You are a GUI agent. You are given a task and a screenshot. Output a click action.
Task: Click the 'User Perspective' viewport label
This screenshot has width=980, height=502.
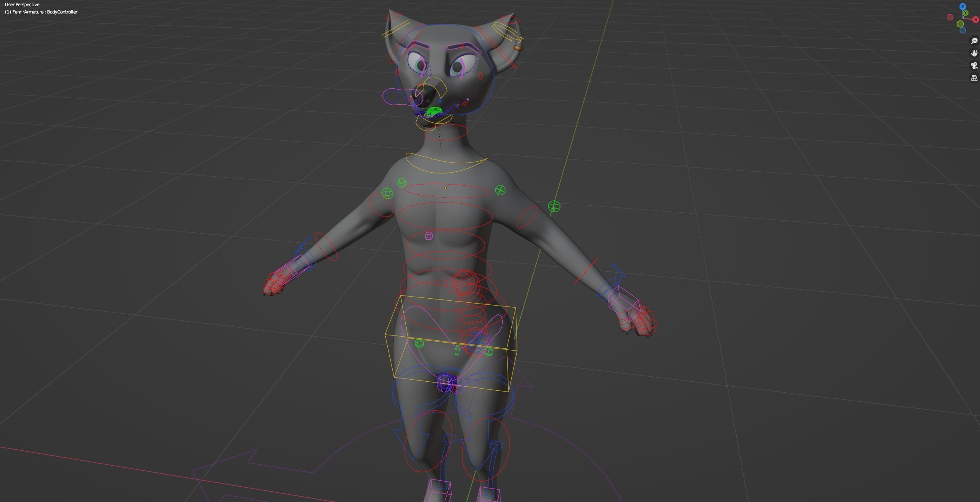tap(22, 5)
